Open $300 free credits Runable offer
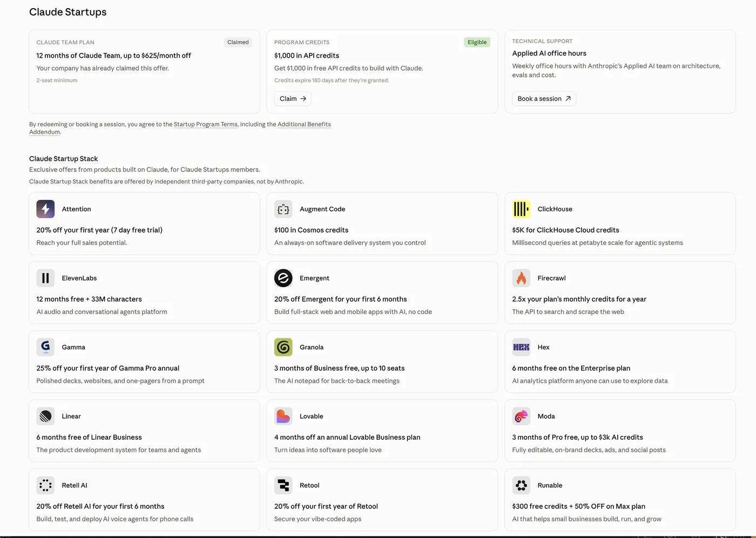The image size is (756, 538). [x=578, y=506]
